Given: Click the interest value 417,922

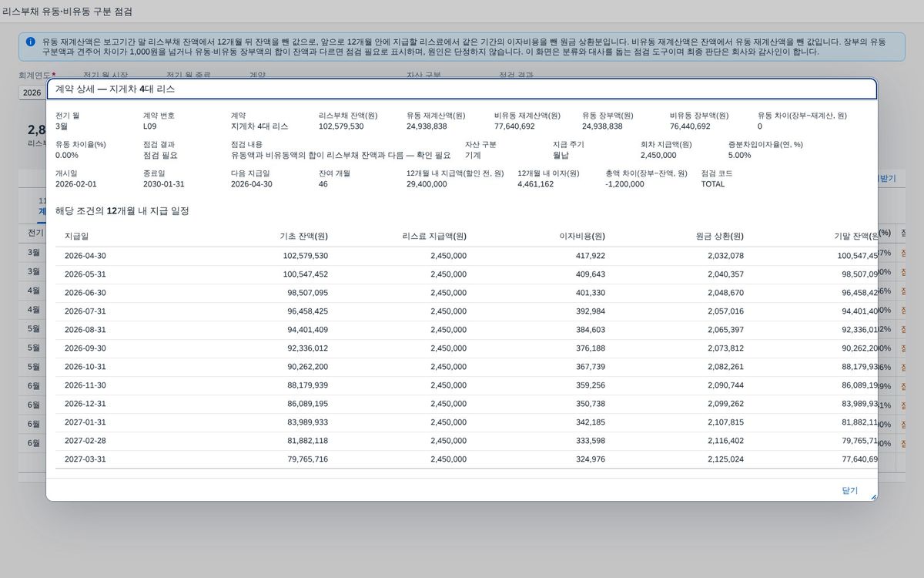Looking at the screenshot, I should (591, 256).
